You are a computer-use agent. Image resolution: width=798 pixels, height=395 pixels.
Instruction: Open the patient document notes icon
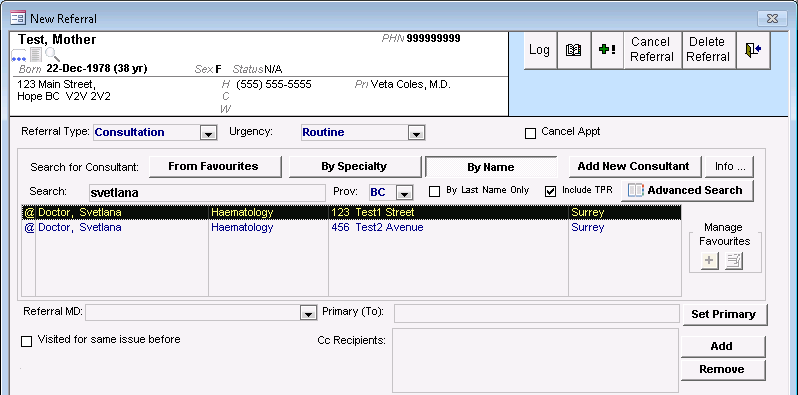coord(36,55)
